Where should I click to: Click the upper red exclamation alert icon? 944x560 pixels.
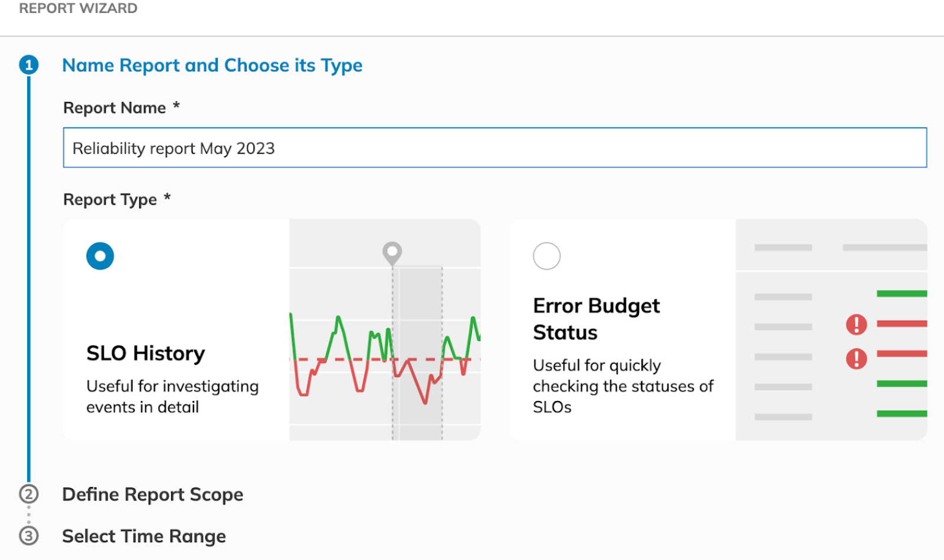[x=856, y=324]
